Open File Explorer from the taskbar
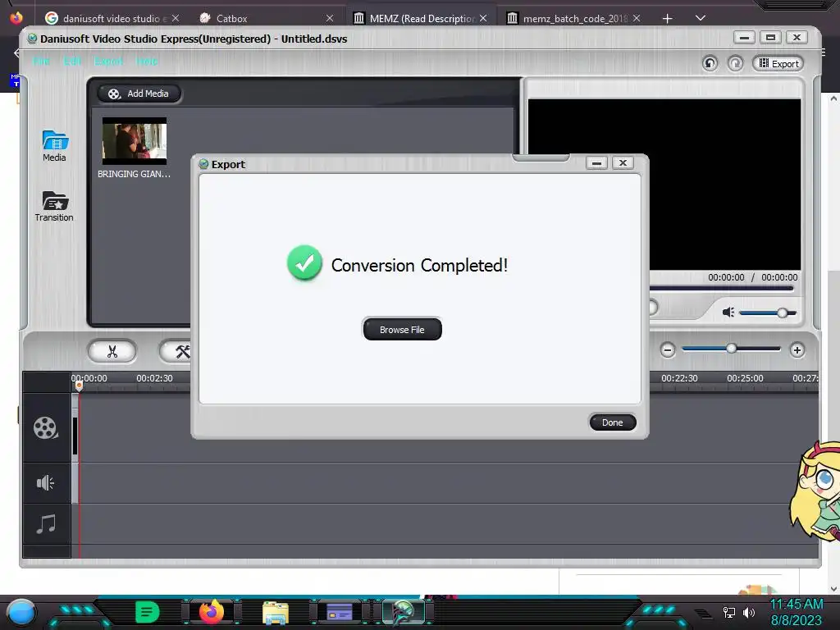The height and width of the screenshot is (630, 840). 276,612
